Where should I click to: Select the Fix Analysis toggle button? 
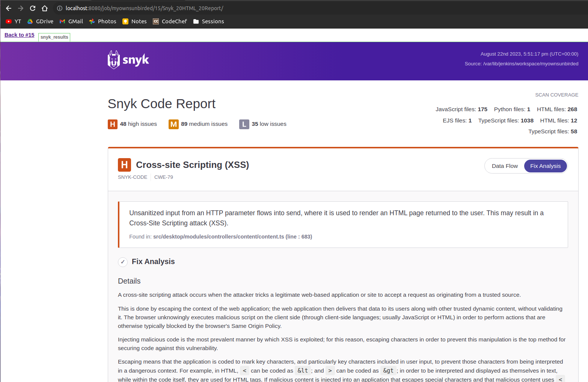pos(545,166)
